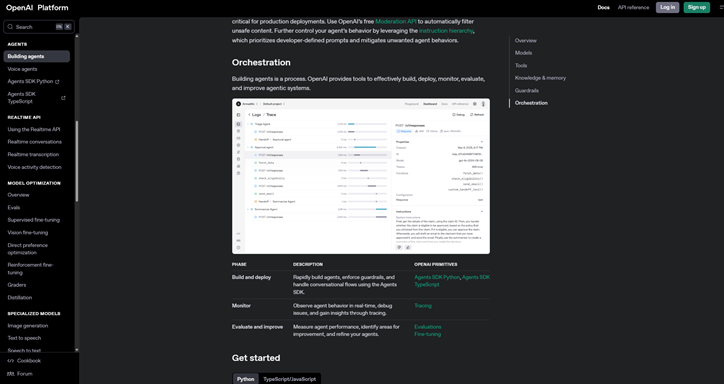Image resolution: width=724 pixels, height=384 pixels.
Task: Jump to Overview in the page outline
Action: [x=525, y=41]
